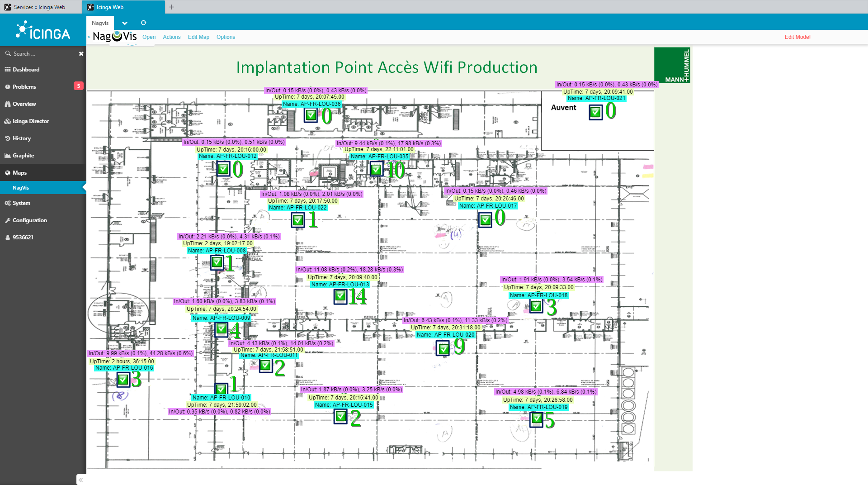Click the AP-FR-LOU-035 status icon
The width and height of the screenshot is (868, 485).
pyautogui.click(x=376, y=170)
